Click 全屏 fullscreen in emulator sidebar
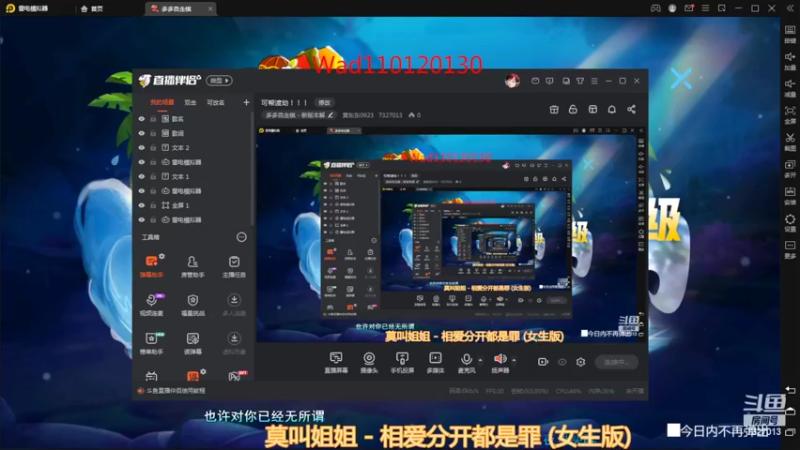 point(790,115)
